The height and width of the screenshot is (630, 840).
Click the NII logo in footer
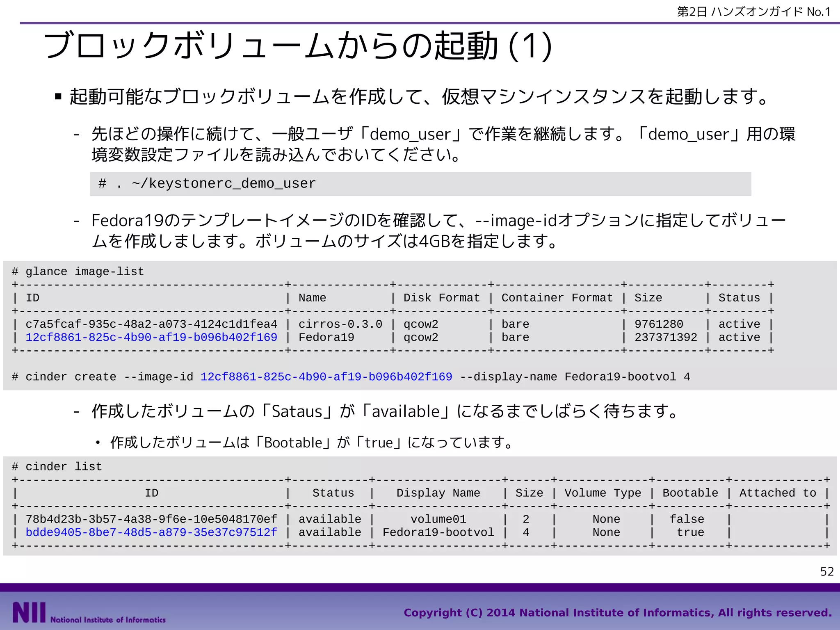point(89,613)
